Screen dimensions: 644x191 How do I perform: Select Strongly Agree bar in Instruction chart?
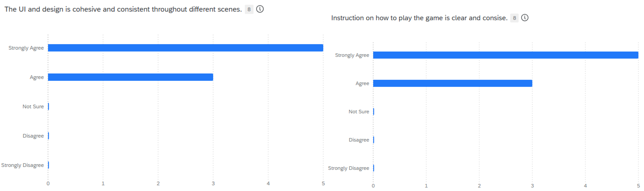coord(505,55)
